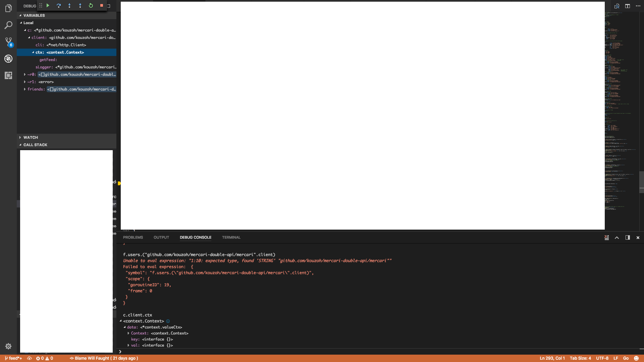This screenshot has width=644, height=362.
Task: Toggle the Search sidebar view
Action: click(x=8, y=25)
